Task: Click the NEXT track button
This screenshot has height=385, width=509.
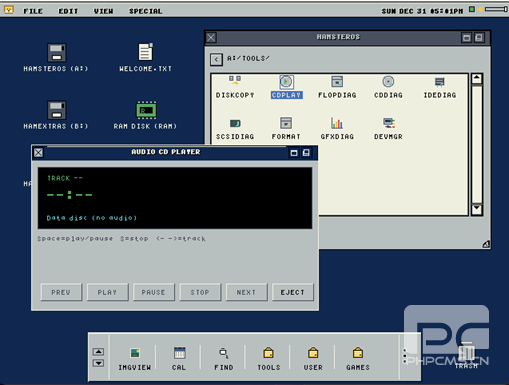Action: coord(246,292)
